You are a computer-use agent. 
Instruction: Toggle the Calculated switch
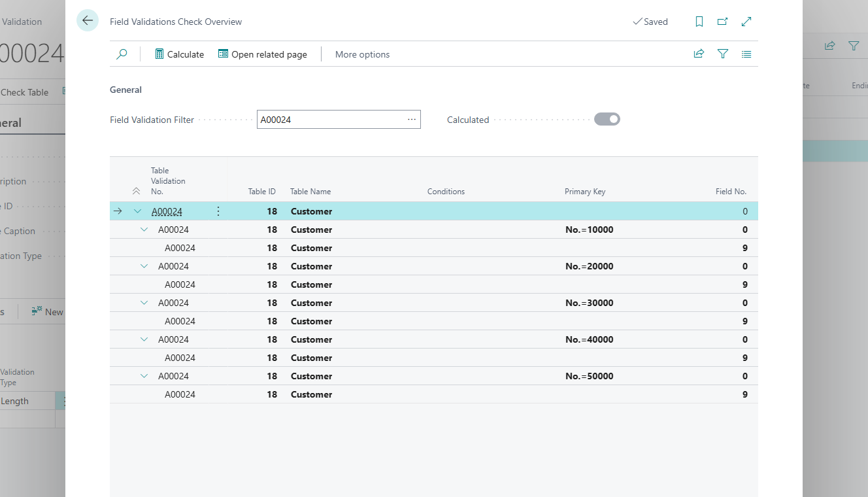pyautogui.click(x=607, y=119)
